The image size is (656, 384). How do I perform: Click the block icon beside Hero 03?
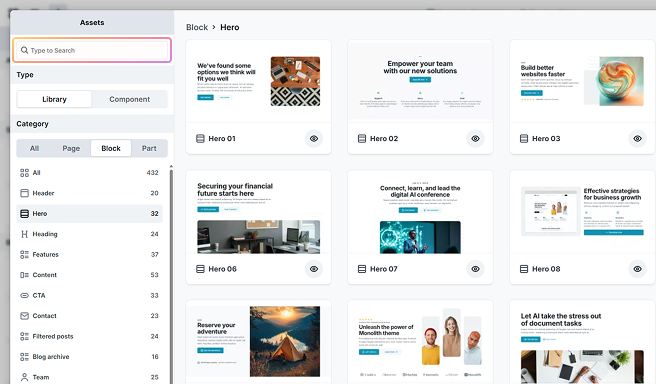pos(524,138)
